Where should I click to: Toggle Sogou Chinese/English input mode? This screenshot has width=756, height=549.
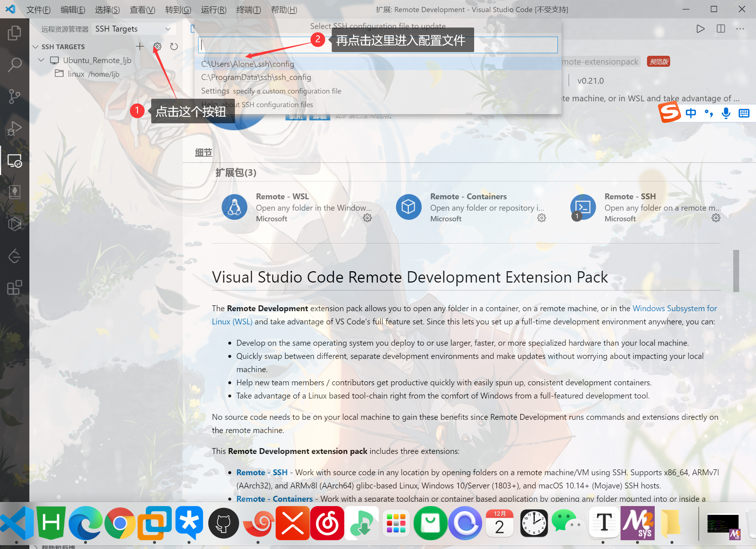click(x=690, y=113)
